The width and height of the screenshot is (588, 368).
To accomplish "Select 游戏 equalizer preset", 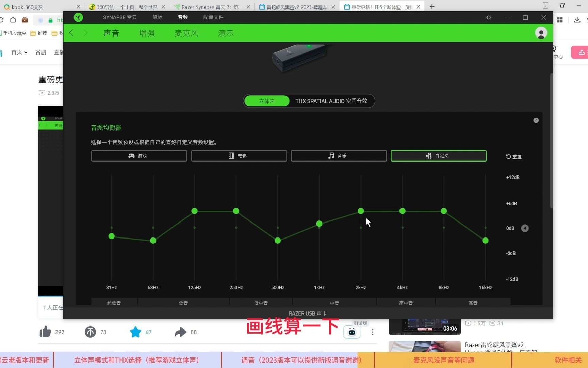I will point(139,156).
